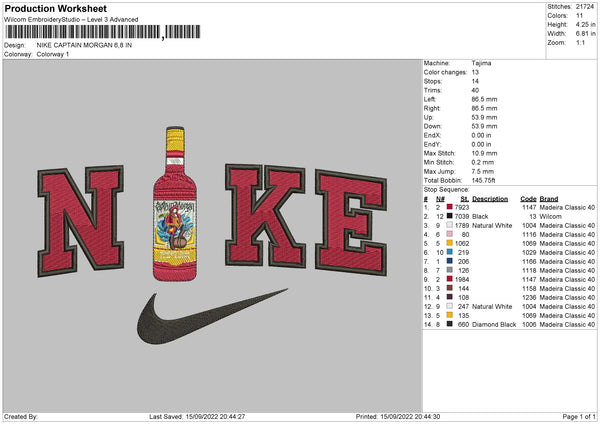Click the red swatch beside stitch count 1984
This screenshot has height=424, width=600.
(450, 279)
